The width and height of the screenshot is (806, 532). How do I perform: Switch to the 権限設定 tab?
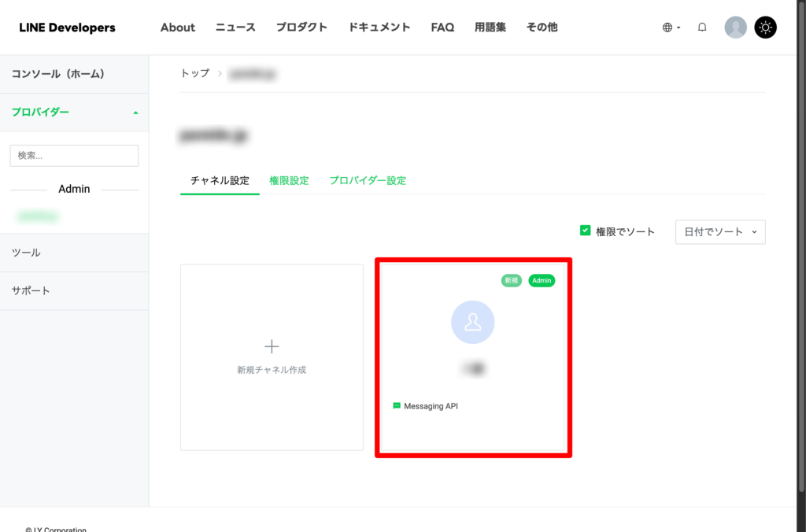[289, 180]
